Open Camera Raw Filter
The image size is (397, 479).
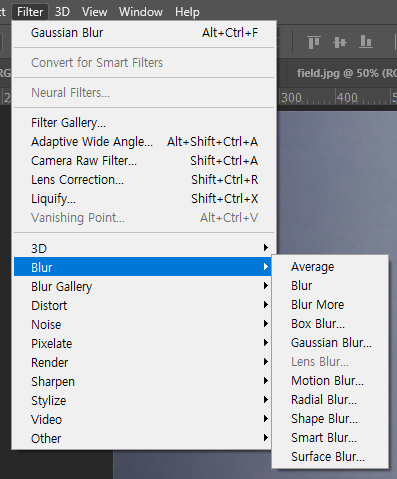pos(144,161)
